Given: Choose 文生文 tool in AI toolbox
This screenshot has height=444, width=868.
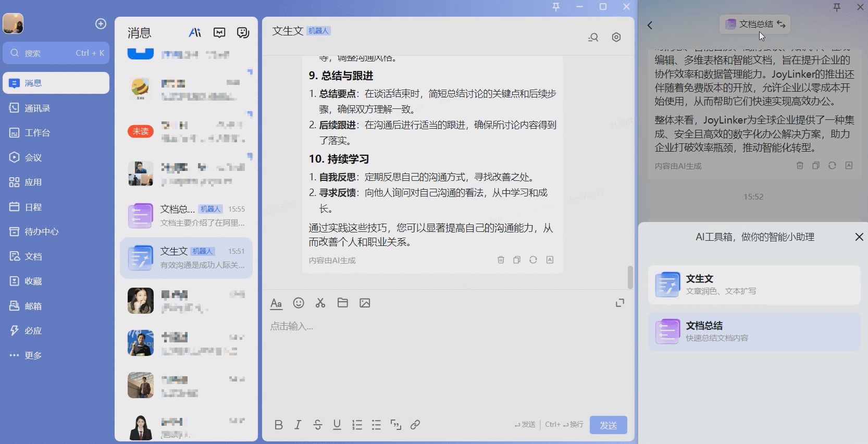Looking at the screenshot, I should 754,285.
